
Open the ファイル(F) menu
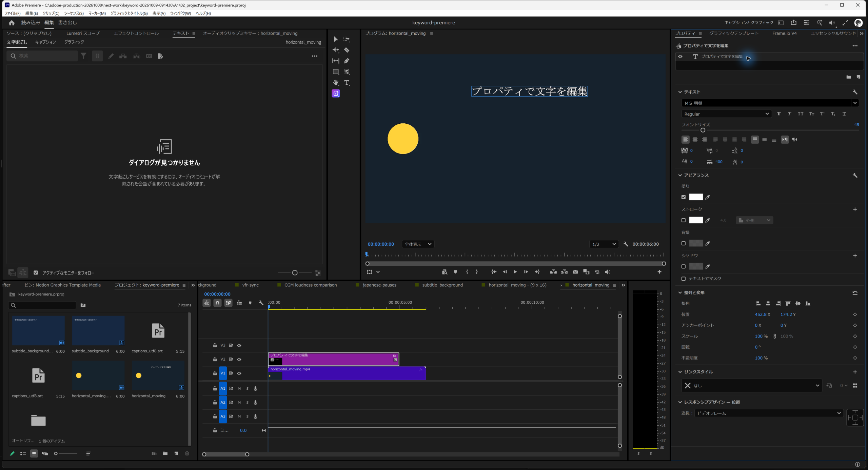13,13
